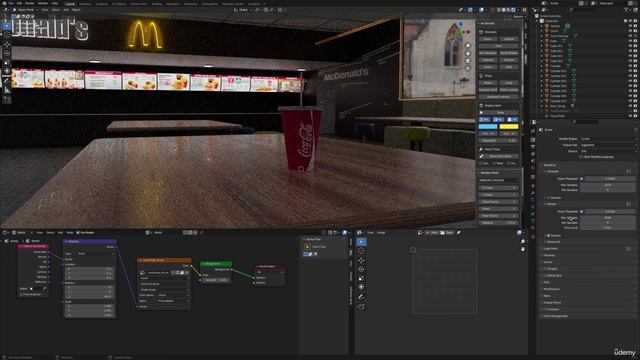Click the yellow color swatch in side panel
Viewport: 640px width, 360px height.
coord(509,127)
